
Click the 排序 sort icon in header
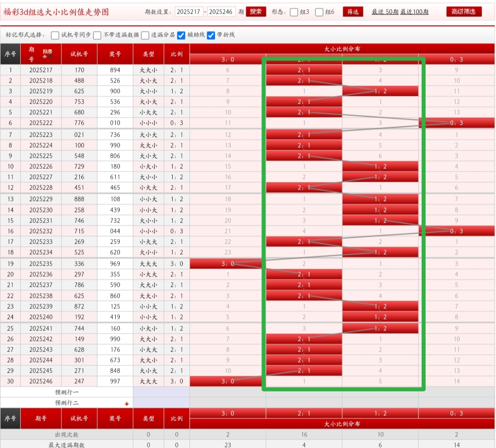[47, 53]
